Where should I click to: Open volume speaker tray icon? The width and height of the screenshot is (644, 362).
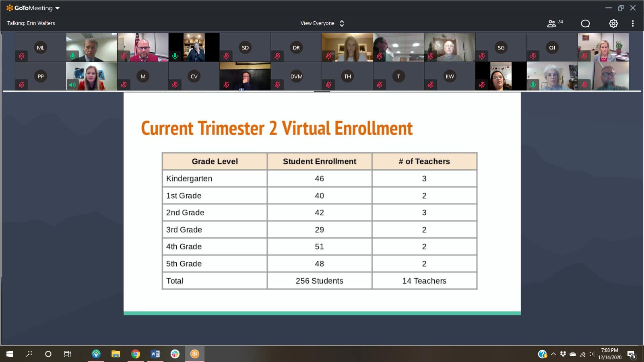tap(591, 354)
